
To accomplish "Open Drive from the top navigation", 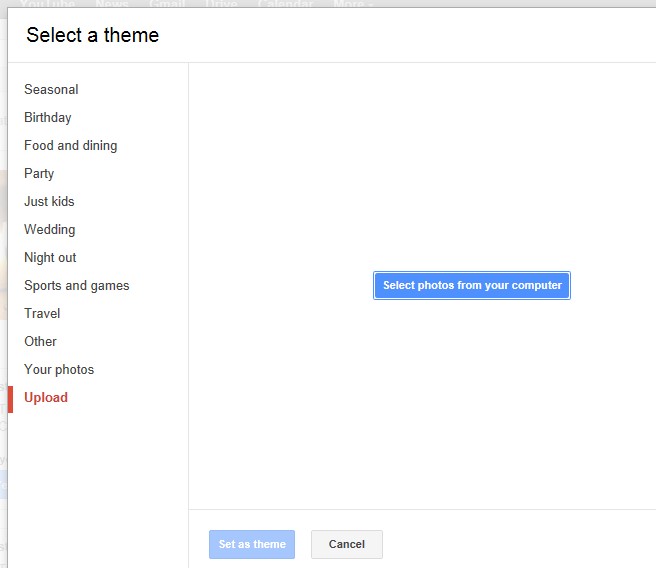I will coord(222,4).
